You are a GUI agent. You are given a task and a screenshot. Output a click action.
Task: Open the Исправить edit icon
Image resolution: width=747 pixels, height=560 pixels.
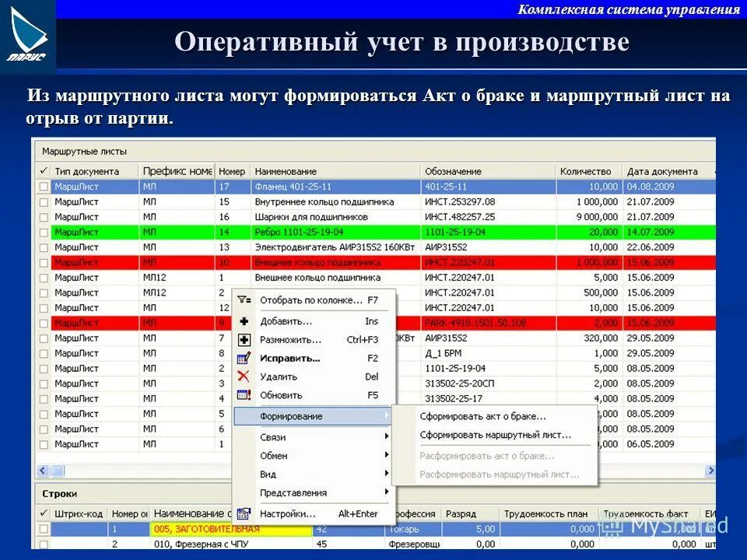[245, 356]
